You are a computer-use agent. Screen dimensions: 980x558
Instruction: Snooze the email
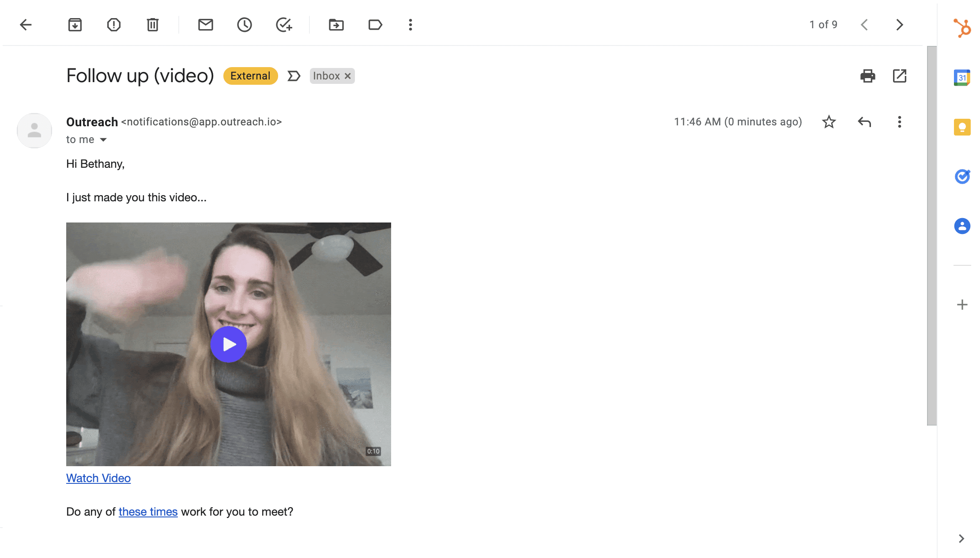coord(244,25)
